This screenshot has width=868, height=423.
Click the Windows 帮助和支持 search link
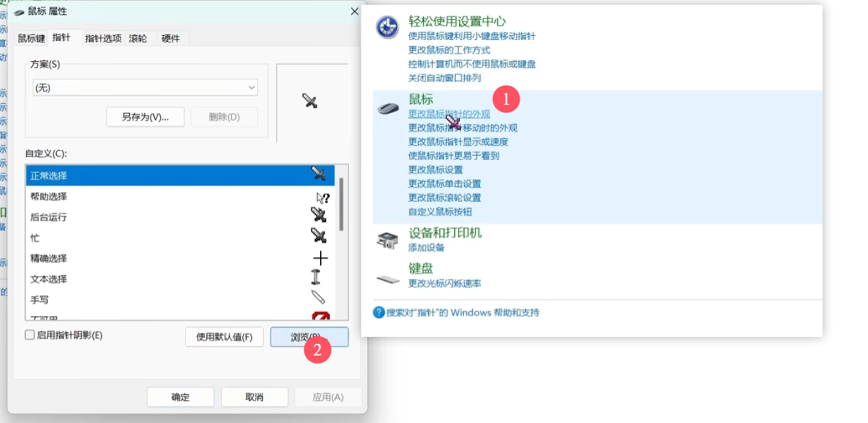pyautogui.click(x=463, y=313)
